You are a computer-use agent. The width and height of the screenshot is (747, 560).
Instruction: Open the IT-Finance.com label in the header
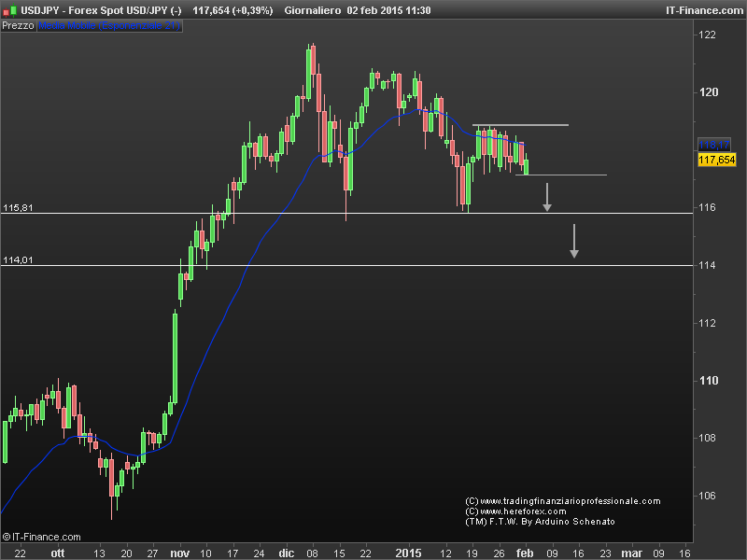[x=704, y=10]
